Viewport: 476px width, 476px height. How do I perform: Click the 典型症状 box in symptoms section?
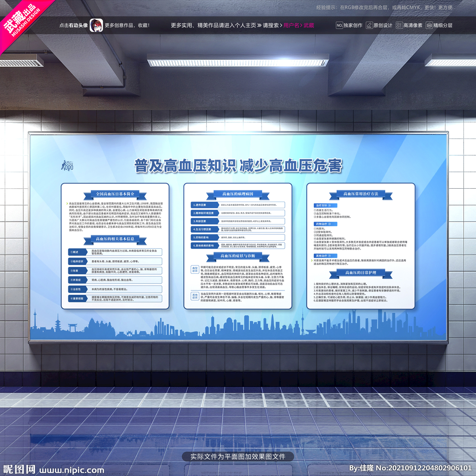(195, 269)
